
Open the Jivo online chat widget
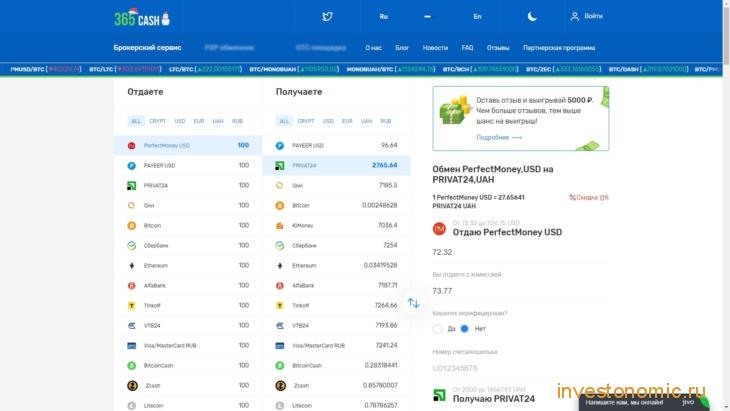tap(644, 403)
